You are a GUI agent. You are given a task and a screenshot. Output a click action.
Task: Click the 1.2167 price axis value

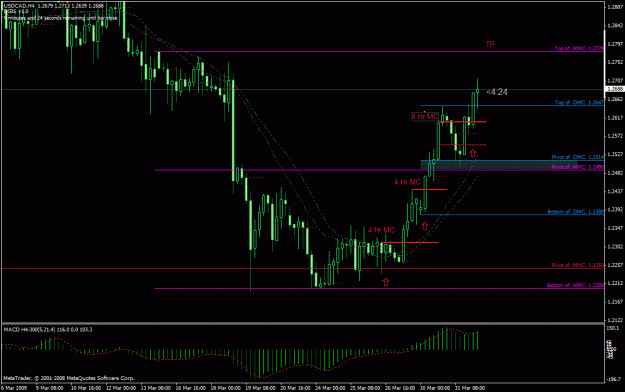click(x=615, y=302)
